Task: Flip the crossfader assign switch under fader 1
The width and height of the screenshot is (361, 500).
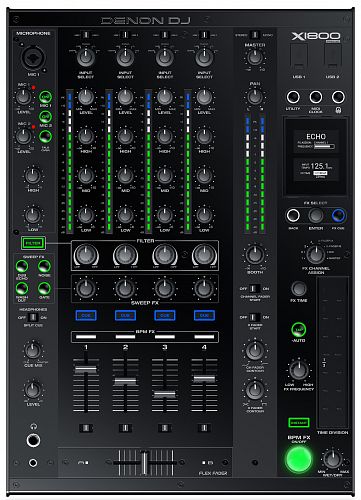Action: (86, 428)
